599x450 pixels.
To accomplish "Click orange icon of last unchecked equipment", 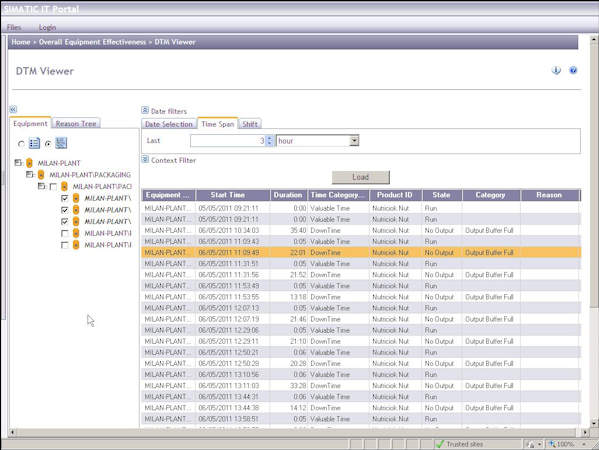I will tap(76, 245).
